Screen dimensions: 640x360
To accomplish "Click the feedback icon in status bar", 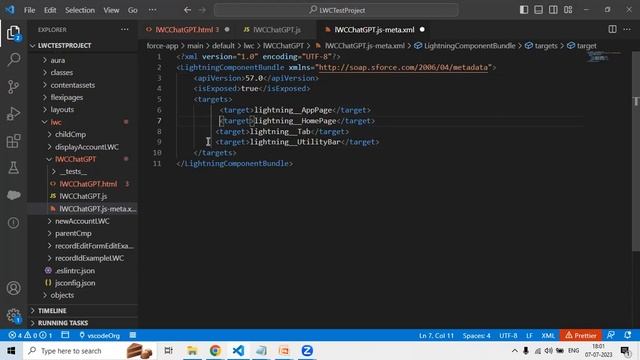I will [611, 335].
